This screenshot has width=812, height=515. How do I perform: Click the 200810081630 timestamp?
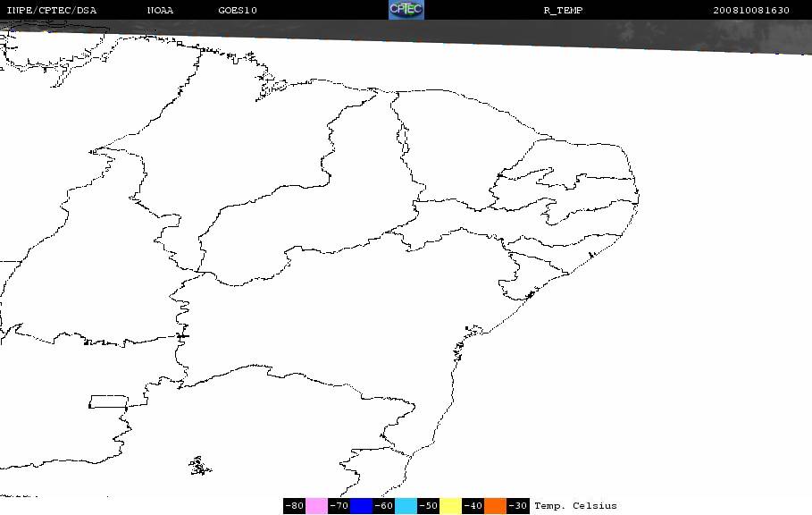click(751, 11)
